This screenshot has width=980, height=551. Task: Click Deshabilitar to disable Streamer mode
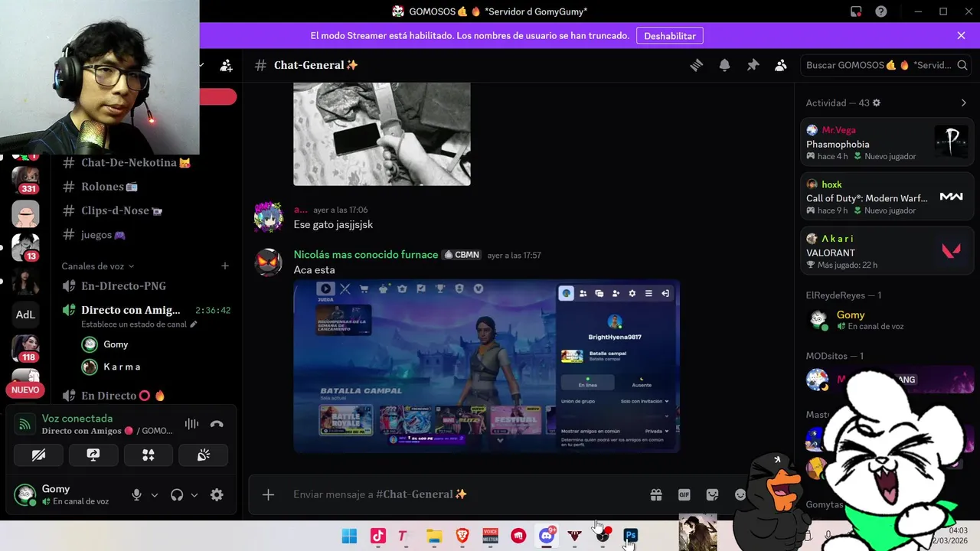tap(670, 36)
